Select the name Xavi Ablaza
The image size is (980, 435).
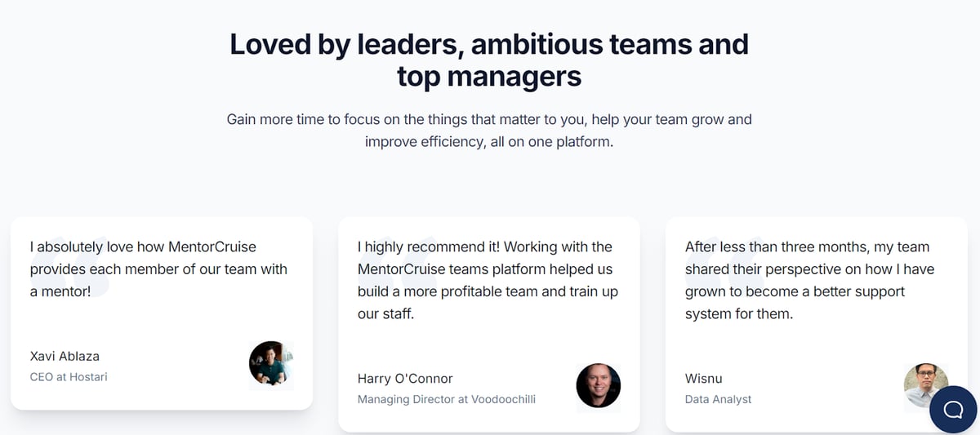point(65,356)
